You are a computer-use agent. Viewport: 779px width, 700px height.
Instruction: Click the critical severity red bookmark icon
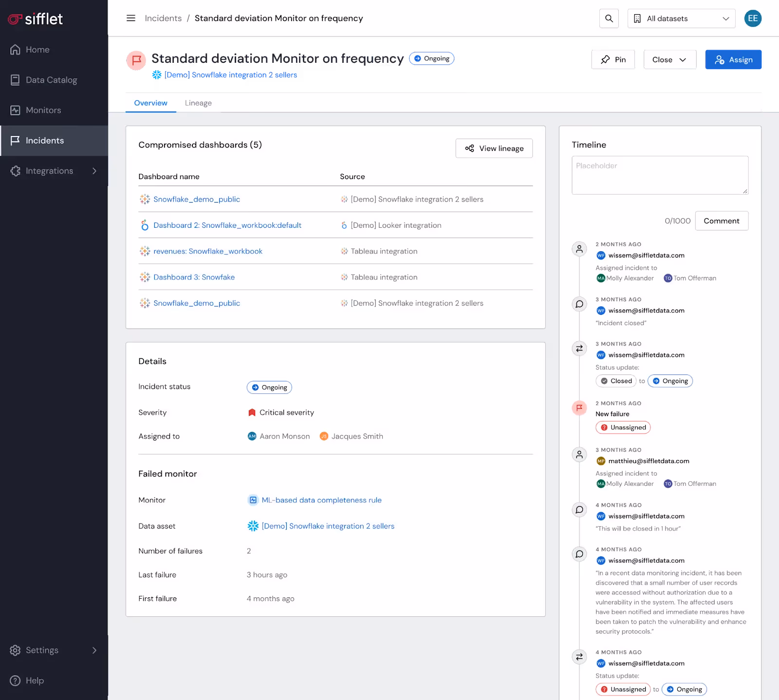point(252,412)
